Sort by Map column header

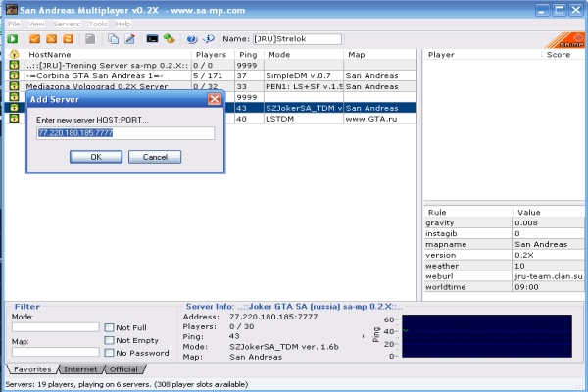pos(380,55)
